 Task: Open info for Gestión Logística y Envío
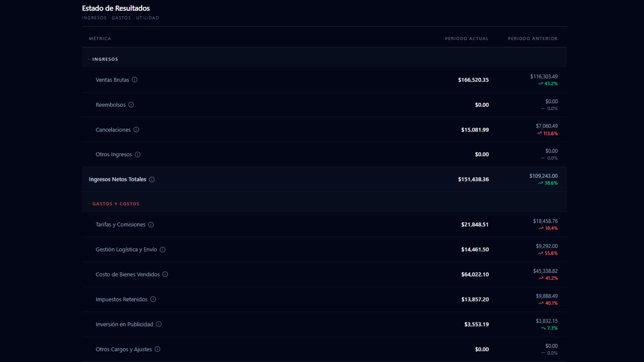point(163,249)
